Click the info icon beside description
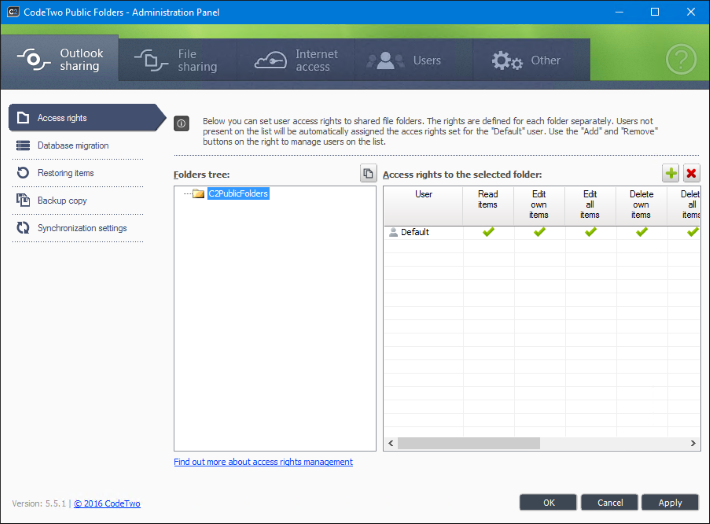710x524 pixels. coord(182,123)
